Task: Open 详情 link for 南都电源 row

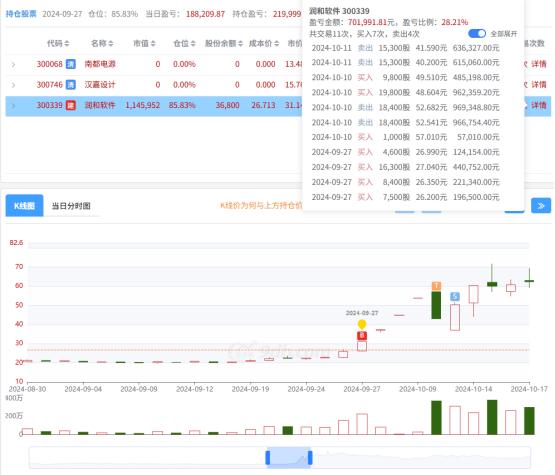Action: (539, 64)
